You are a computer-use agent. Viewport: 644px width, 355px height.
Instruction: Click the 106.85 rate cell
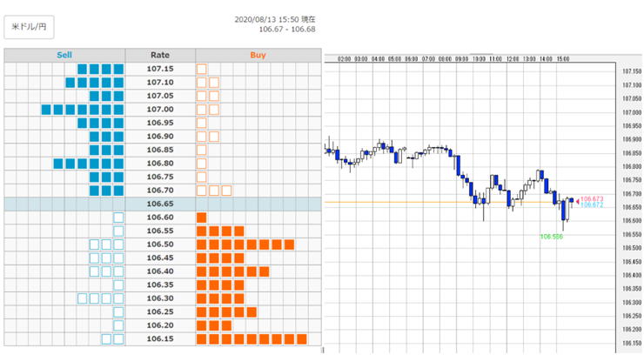(160, 151)
